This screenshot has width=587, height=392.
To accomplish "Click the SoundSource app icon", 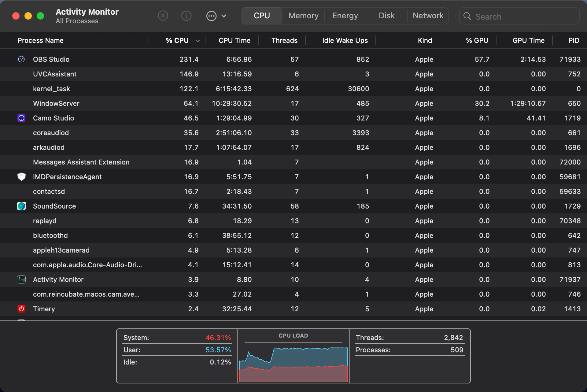I will point(21,206).
